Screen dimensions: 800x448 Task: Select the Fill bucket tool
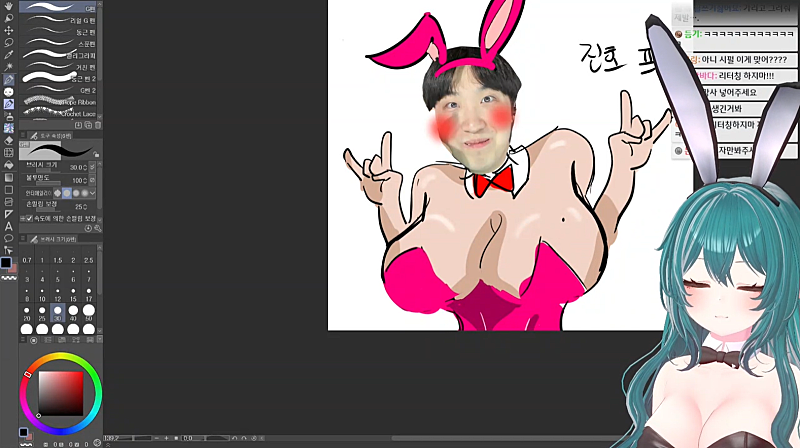coord(9,165)
